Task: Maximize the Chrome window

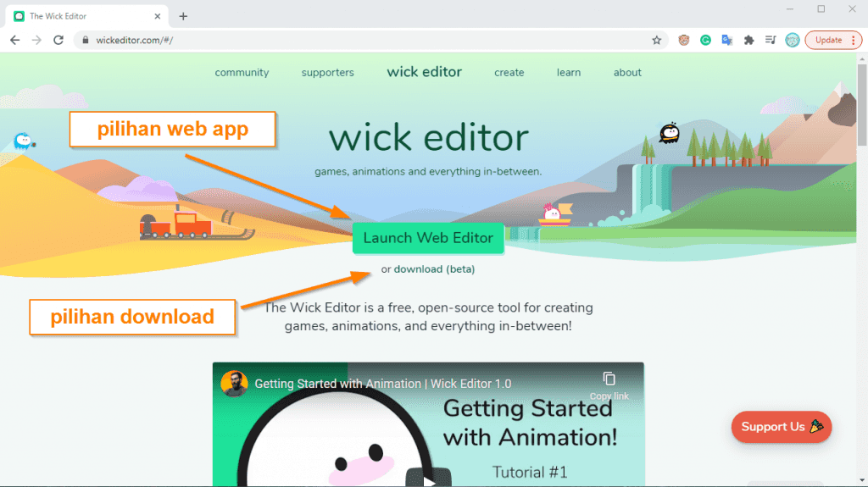Action: pyautogui.click(x=821, y=8)
